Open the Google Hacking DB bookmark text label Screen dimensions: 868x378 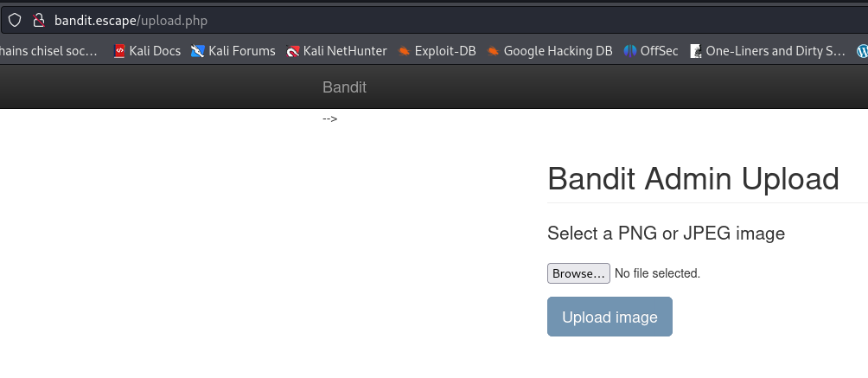(x=558, y=51)
